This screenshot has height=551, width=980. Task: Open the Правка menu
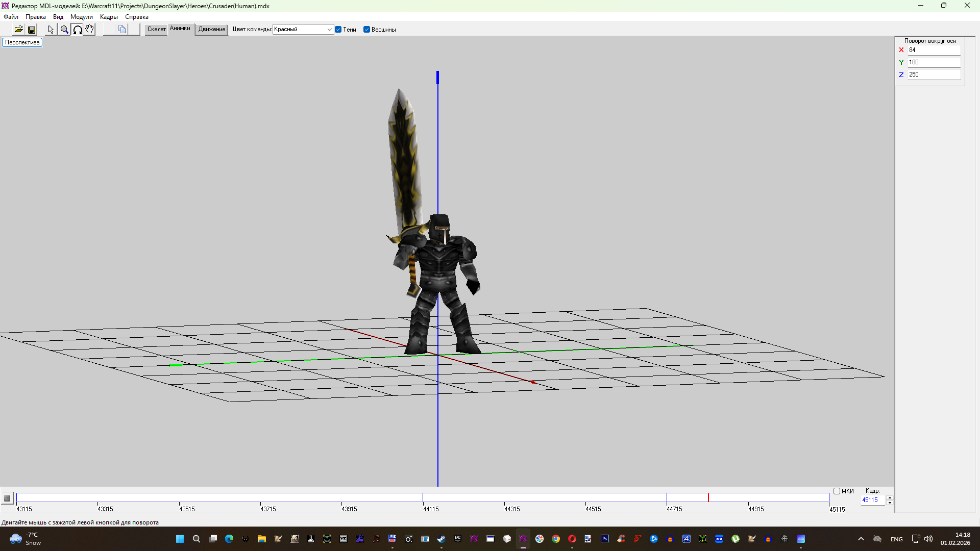(x=36, y=17)
